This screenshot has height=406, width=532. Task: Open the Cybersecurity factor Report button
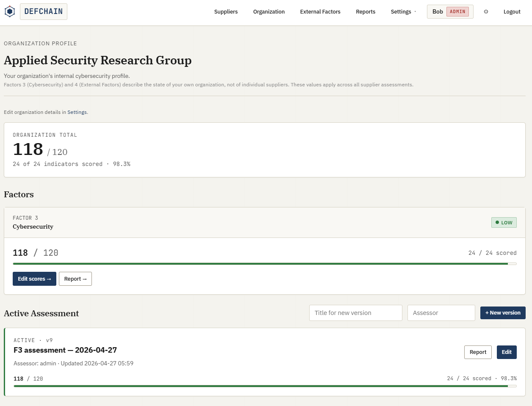pyautogui.click(x=75, y=279)
